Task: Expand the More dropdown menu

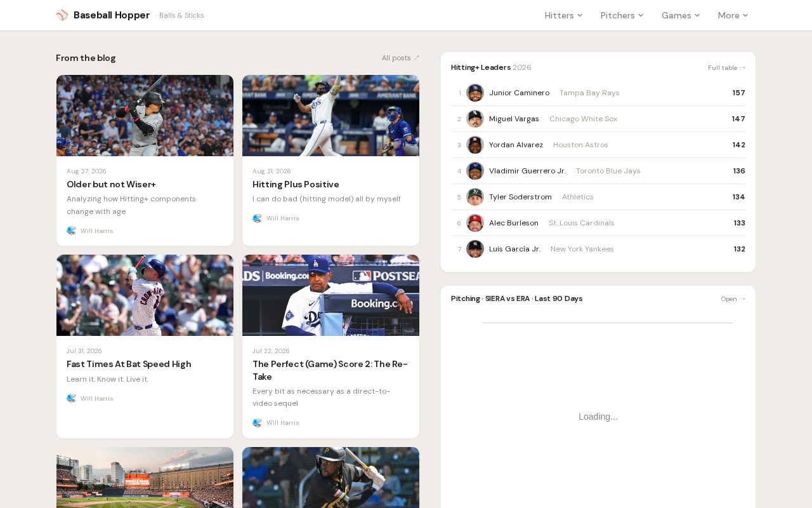Action: [733, 15]
